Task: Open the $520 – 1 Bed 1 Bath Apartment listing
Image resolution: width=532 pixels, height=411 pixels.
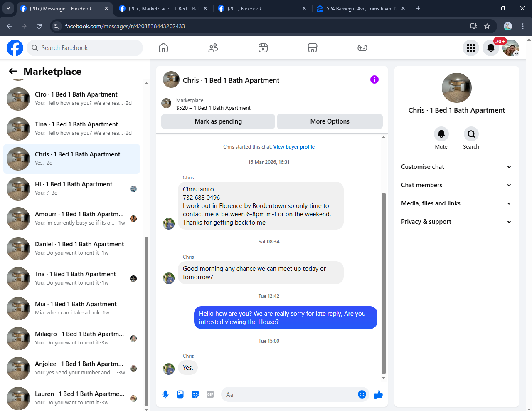Action: tap(213, 108)
